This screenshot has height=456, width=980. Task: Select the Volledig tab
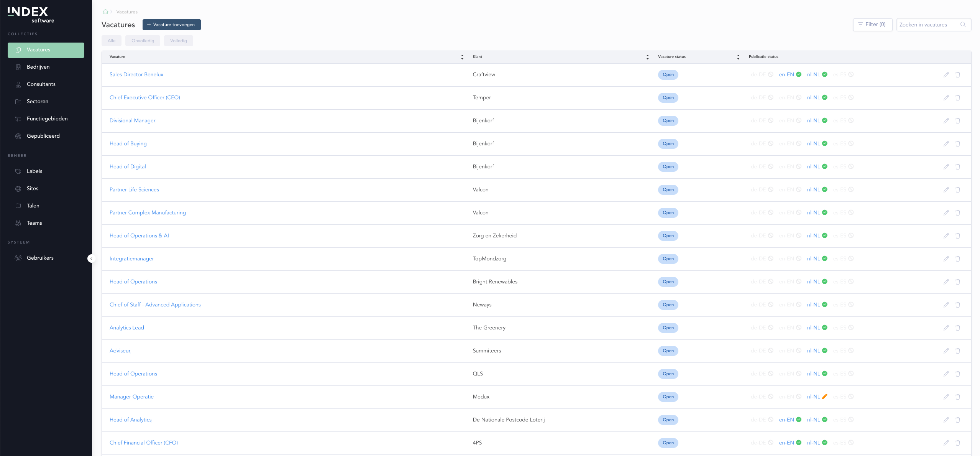coord(178,41)
